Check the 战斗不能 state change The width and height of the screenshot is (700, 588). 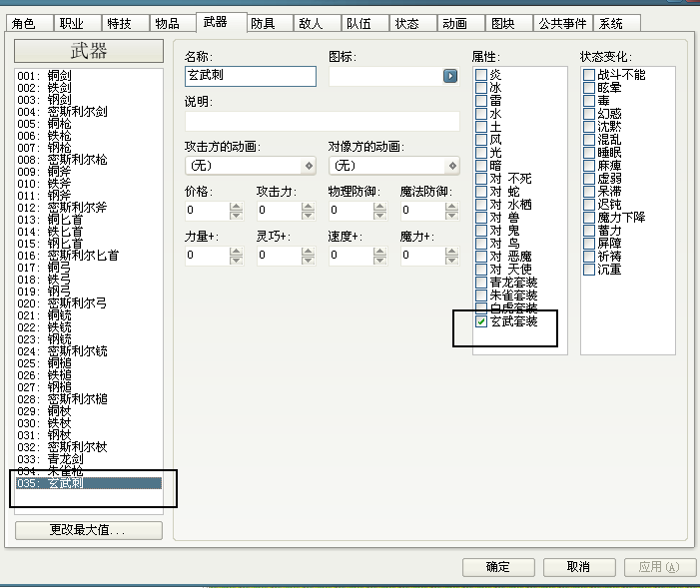point(589,75)
